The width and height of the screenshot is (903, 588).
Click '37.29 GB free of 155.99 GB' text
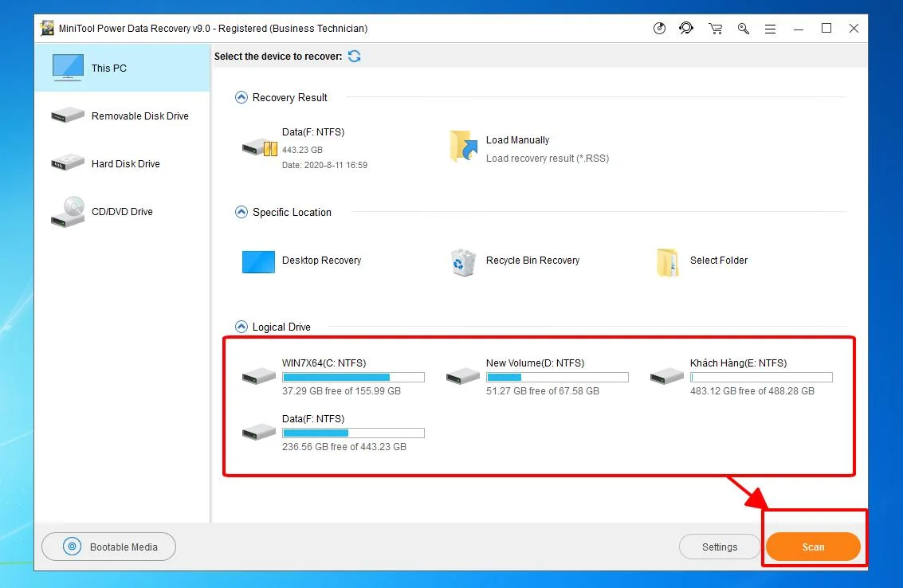[x=341, y=391]
